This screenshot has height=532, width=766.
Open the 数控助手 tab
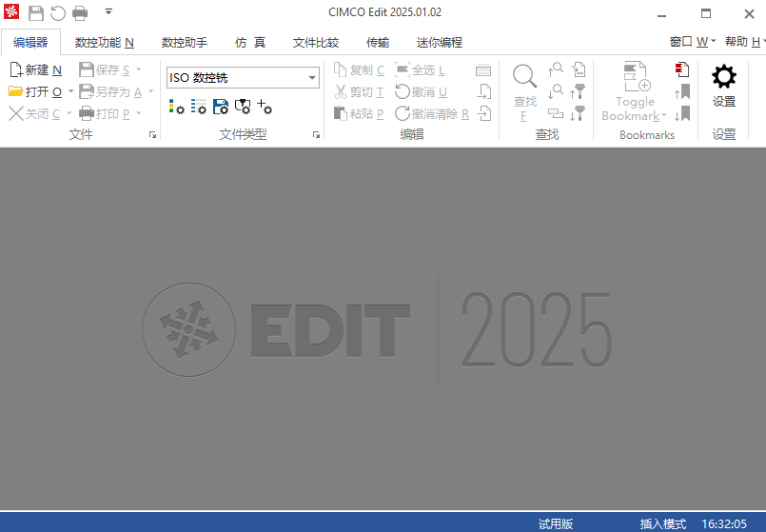(x=185, y=43)
